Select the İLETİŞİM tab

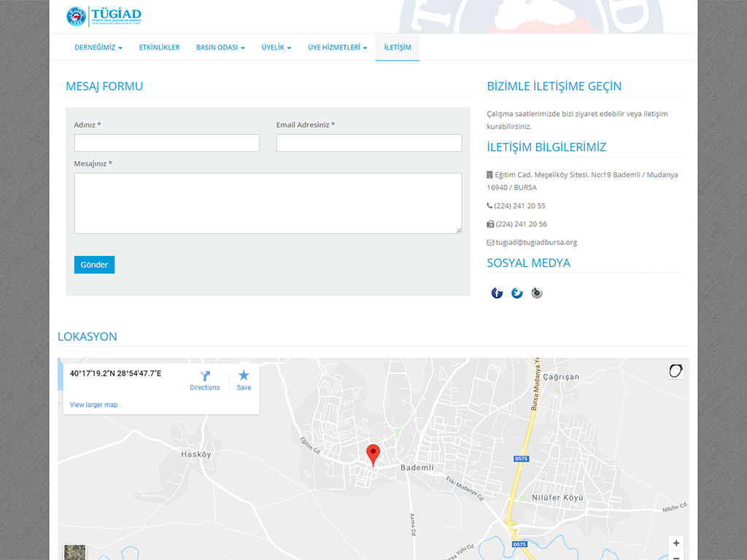click(x=398, y=47)
